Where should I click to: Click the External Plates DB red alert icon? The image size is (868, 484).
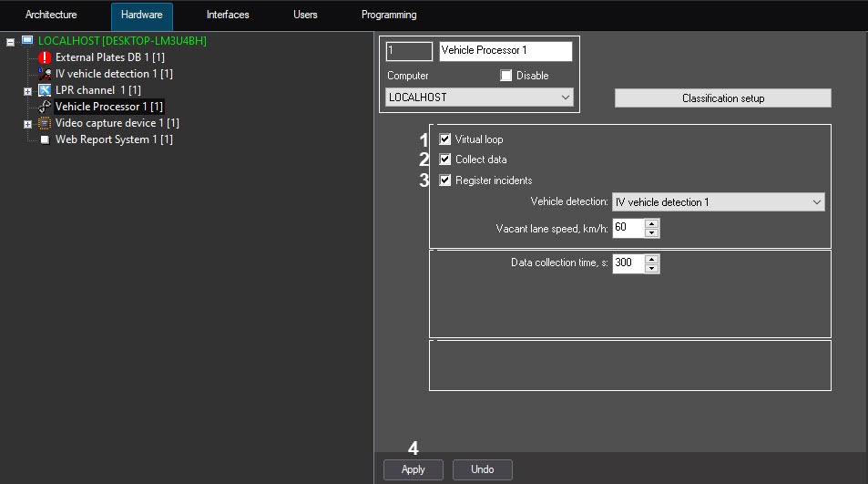click(x=45, y=57)
